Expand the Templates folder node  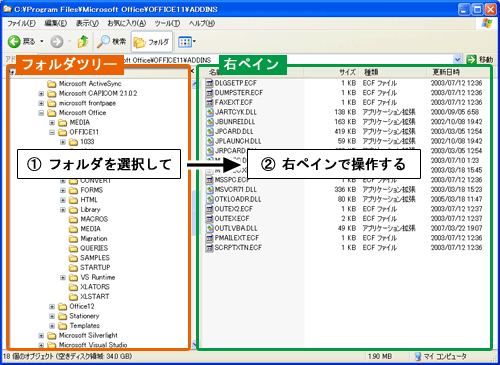[x=52, y=326]
